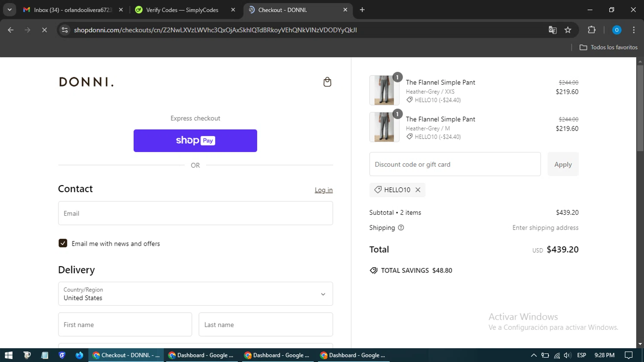The image size is (644, 362).
Task: Focus the Discount code or gift card field
Action: point(455,164)
